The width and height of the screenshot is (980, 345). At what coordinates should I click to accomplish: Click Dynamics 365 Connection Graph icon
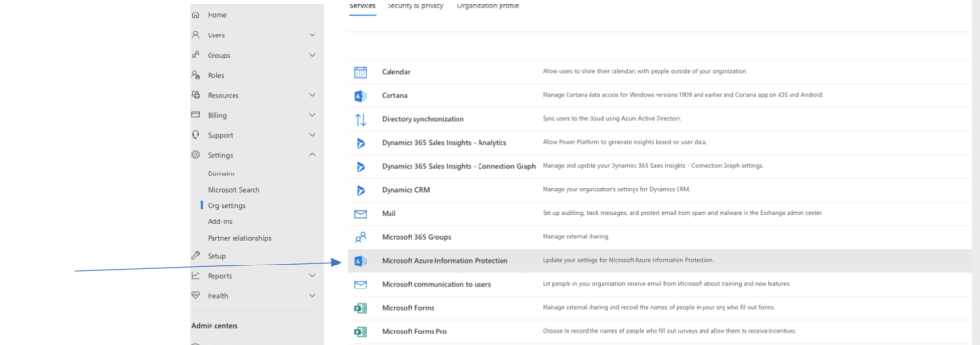click(360, 167)
